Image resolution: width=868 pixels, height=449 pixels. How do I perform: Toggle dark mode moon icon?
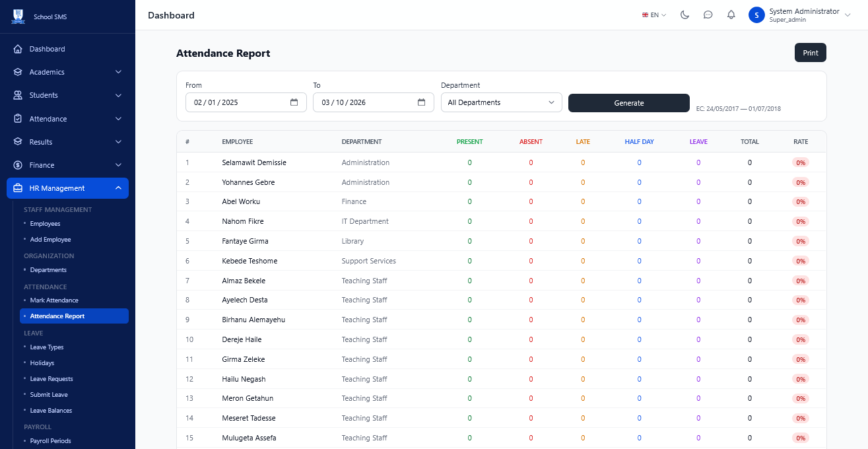tap(685, 15)
